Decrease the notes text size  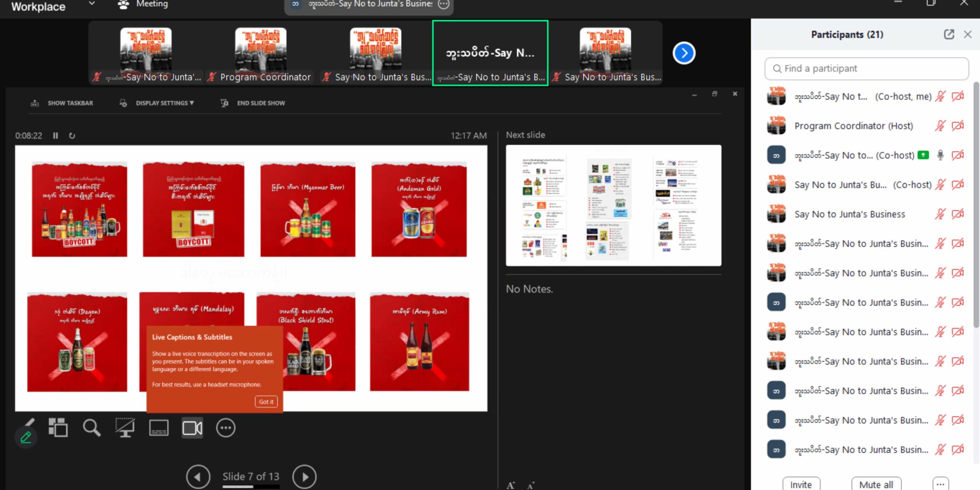[530, 485]
